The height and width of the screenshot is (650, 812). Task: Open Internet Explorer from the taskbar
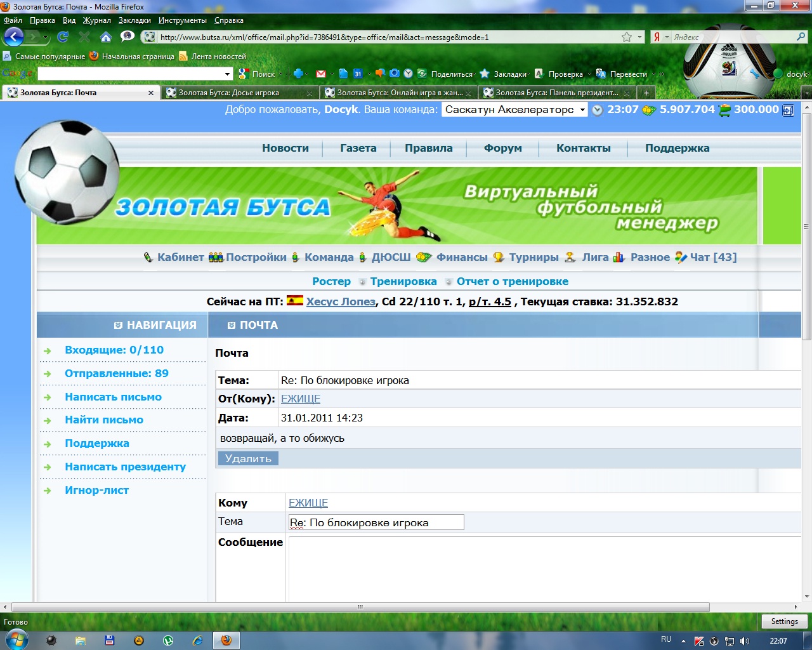pyautogui.click(x=197, y=640)
